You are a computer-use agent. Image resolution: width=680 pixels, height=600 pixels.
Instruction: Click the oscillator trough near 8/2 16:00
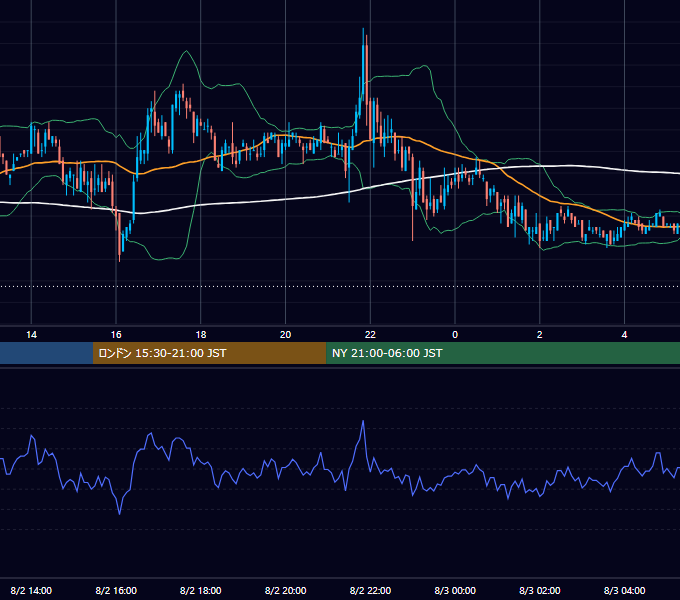[120, 514]
